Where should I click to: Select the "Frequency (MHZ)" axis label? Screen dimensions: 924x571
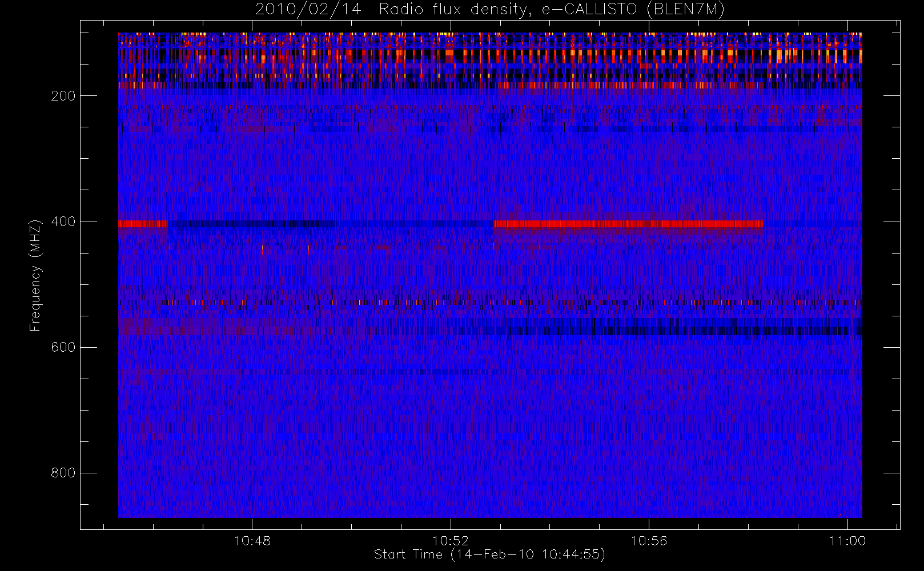tap(35, 276)
